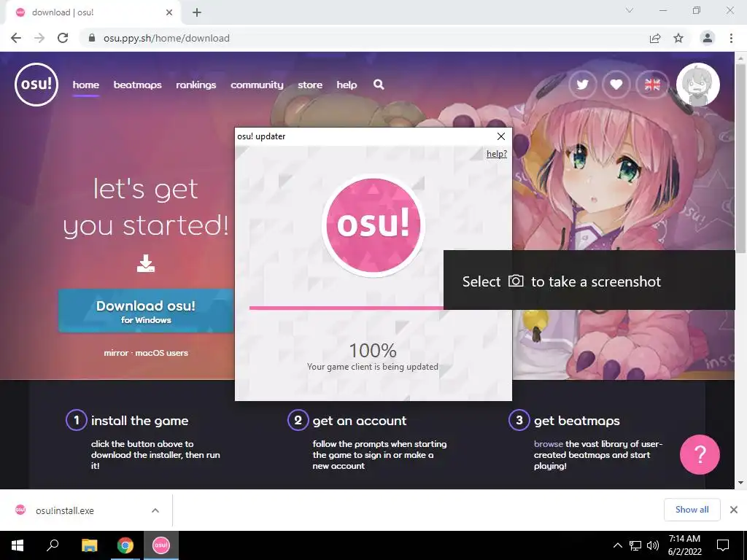Open the rankings navigation item
Screen dimensions: 747x560
[196, 85]
